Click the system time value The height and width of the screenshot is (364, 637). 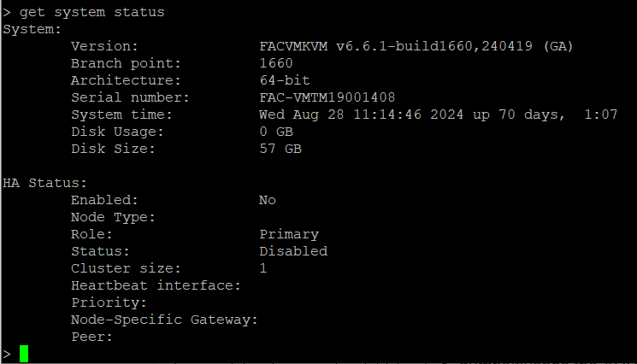tap(438, 114)
